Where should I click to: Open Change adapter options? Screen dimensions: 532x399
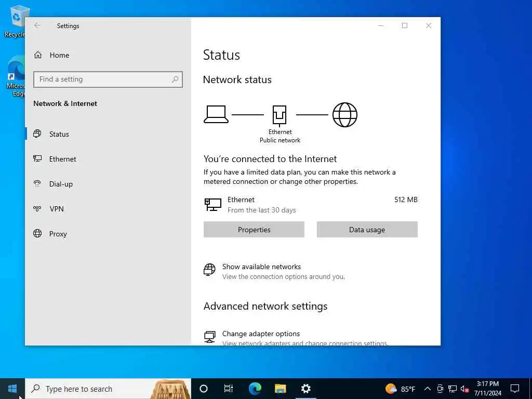click(261, 334)
